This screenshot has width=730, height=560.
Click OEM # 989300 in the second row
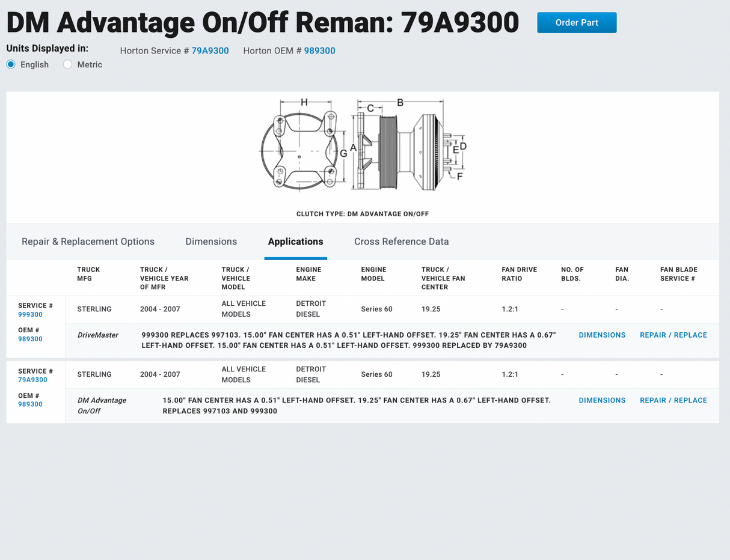(30, 404)
